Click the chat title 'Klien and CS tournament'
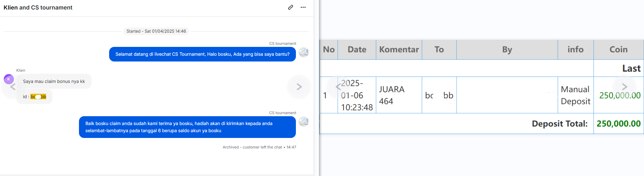644x176 pixels. click(38, 7)
